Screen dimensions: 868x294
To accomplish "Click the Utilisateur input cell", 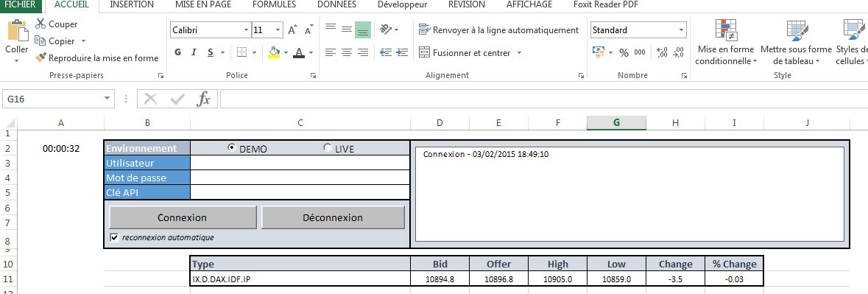I will [x=300, y=163].
